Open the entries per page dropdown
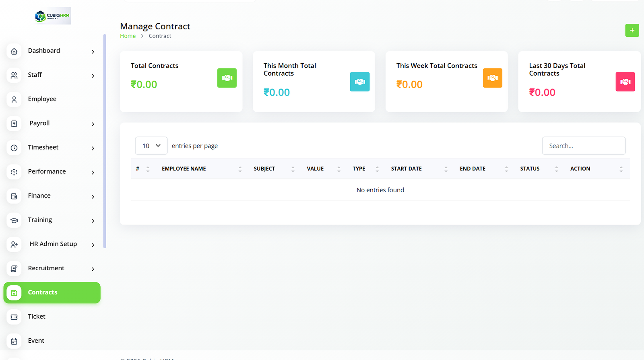This screenshot has height=360, width=644. [151, 146]
